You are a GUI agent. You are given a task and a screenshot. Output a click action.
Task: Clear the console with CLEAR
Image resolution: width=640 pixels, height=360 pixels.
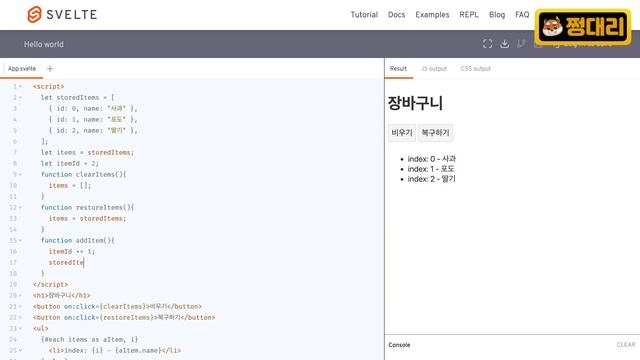626,345
